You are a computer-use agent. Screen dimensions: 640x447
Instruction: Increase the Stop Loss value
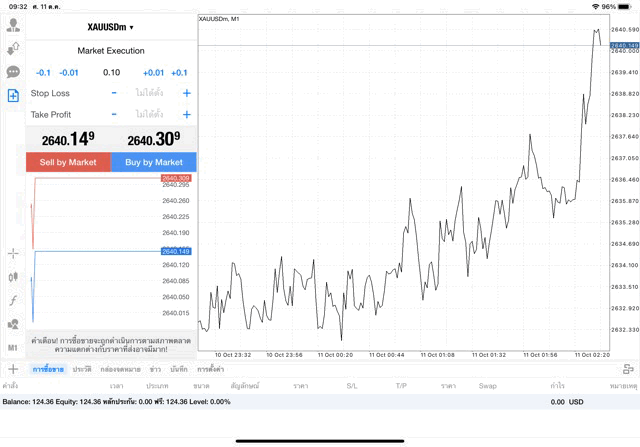186,93
